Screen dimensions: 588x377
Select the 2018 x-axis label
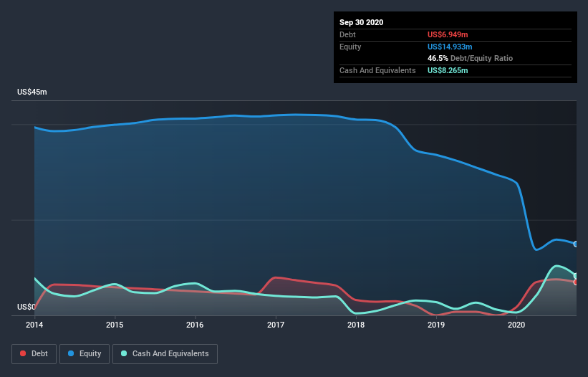click(x=356, y=325)
